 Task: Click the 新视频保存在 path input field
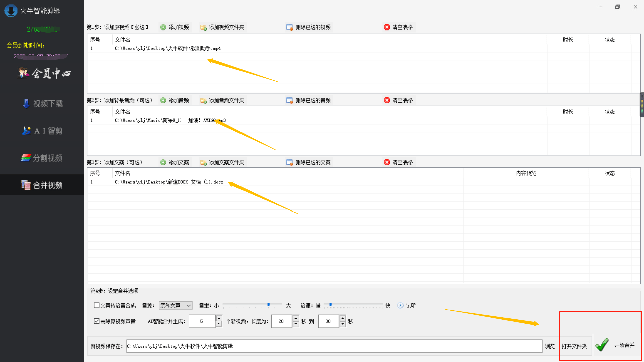tap(334, 346)
